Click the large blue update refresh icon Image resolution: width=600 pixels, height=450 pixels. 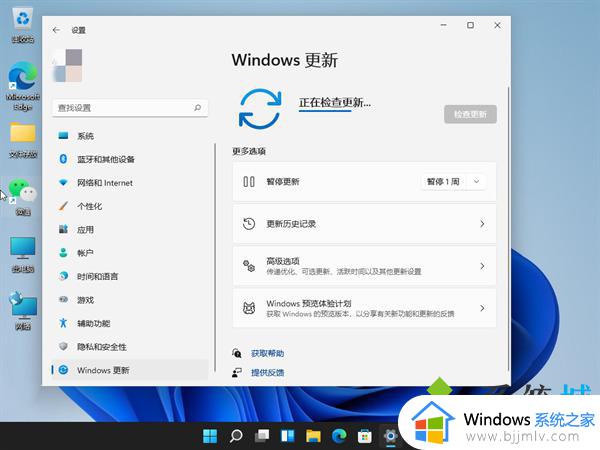click(260, 109)
